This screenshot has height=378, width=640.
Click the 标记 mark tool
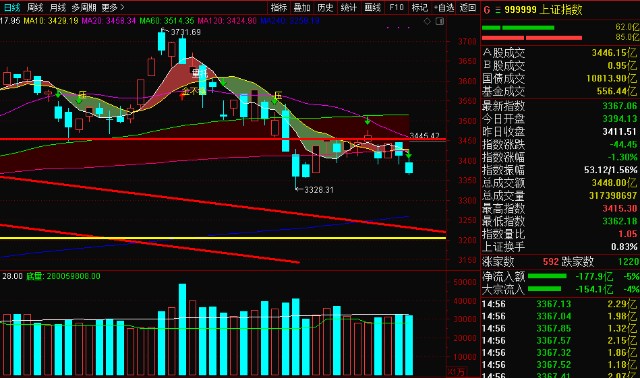420,7
